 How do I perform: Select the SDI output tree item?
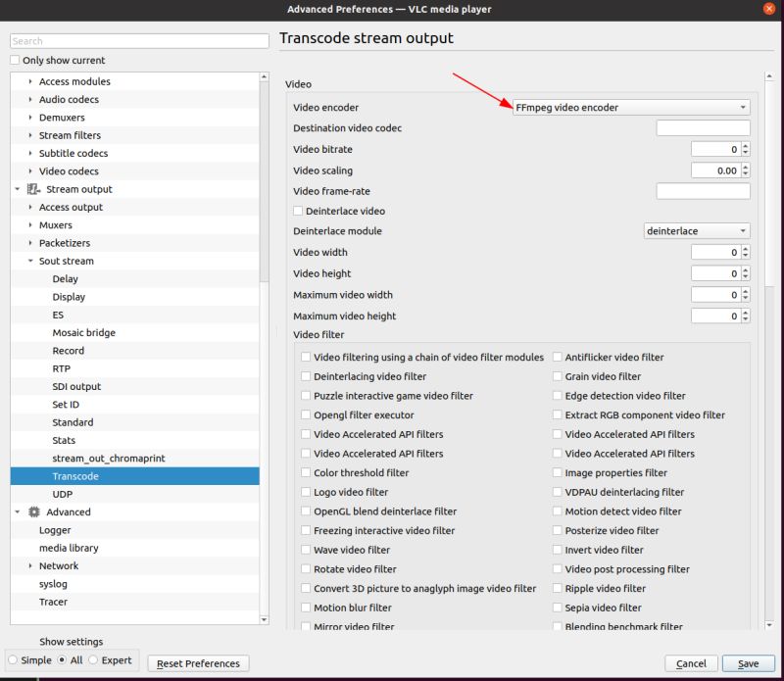(76, 386)
